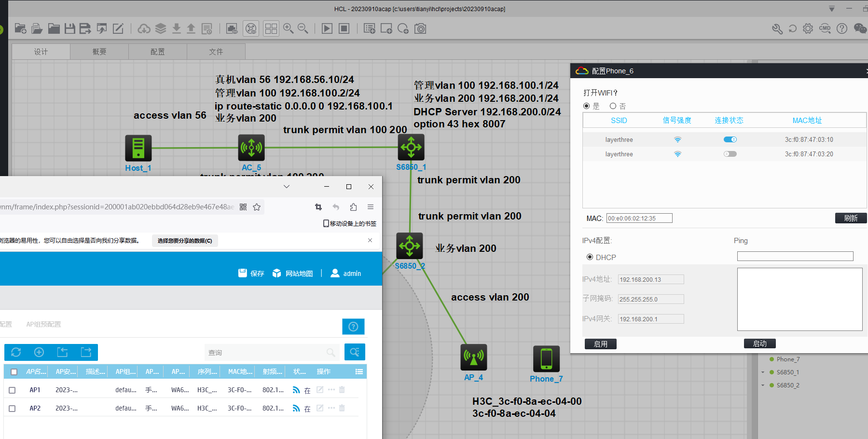Click the 选择您要分享的数据 button
Screen dimensions: 868x439
pyautogui.click(x=185, y=241)
